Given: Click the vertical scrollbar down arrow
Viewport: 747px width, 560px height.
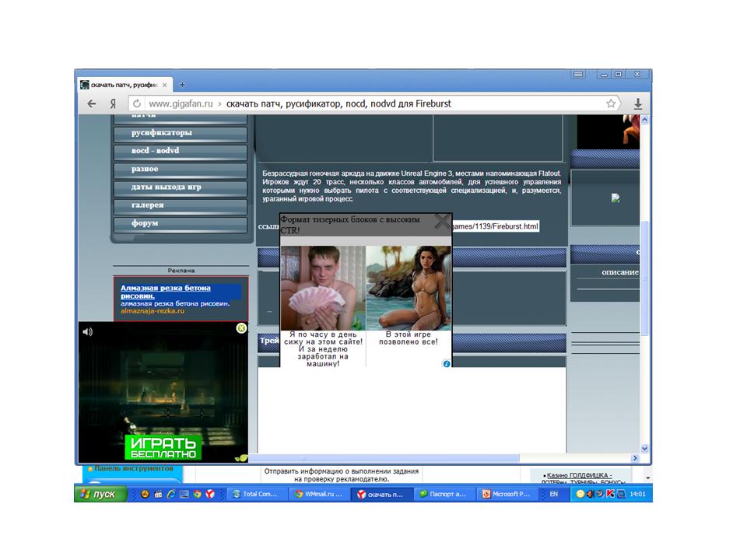Looking at the screenshot, I should [x=644, y=448].
